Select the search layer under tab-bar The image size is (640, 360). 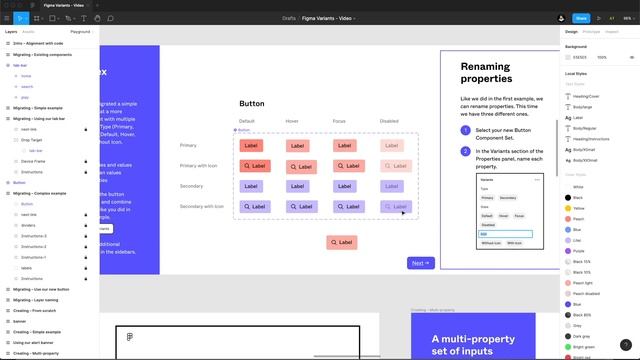coord(27,87)
